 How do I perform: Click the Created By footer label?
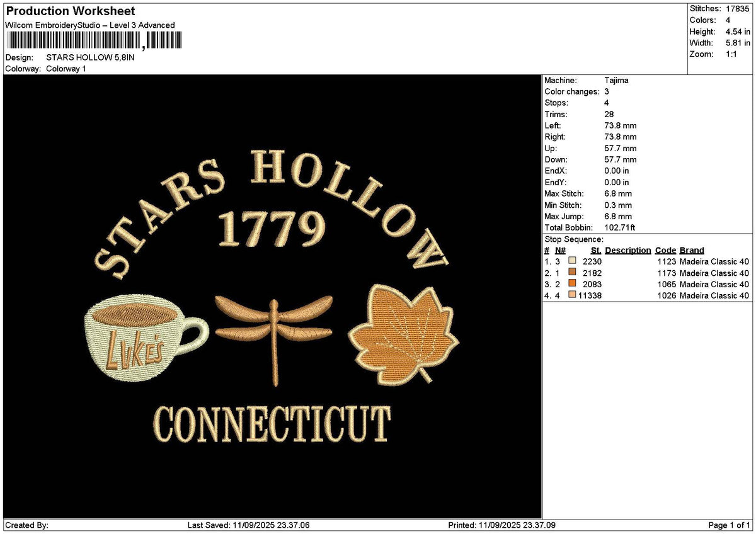[26, 525]
